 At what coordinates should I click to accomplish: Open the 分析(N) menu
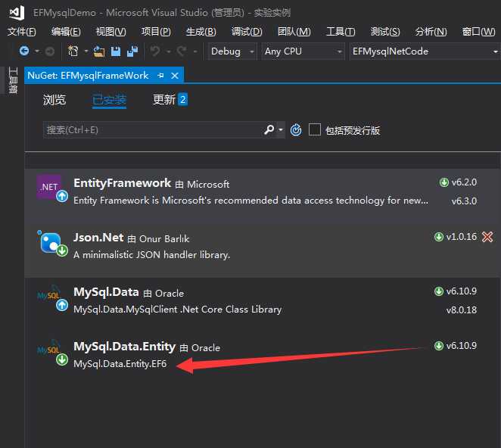click(431, 32)
